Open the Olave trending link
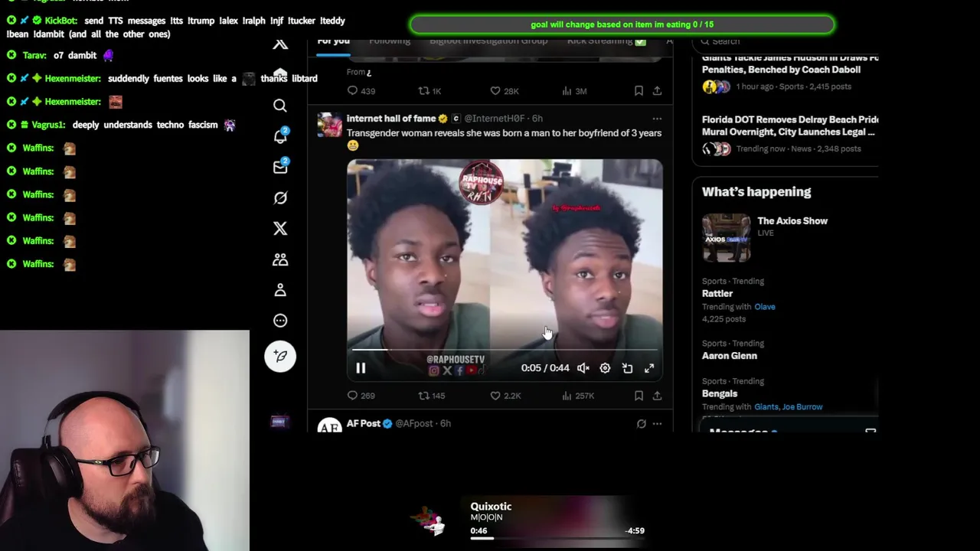Image resolution: width=980 pixels, height=551 pixels. 765,307
